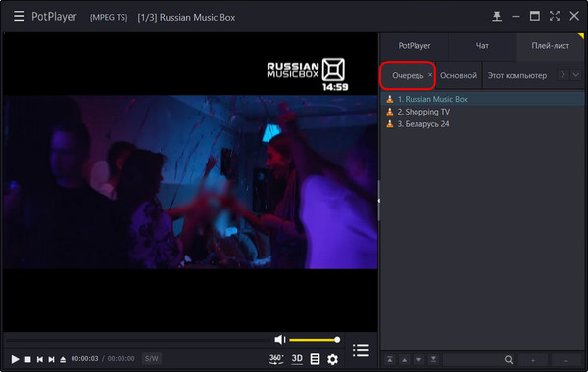
Task: Toggle the S/W decoder button
Action: (151, 359)
